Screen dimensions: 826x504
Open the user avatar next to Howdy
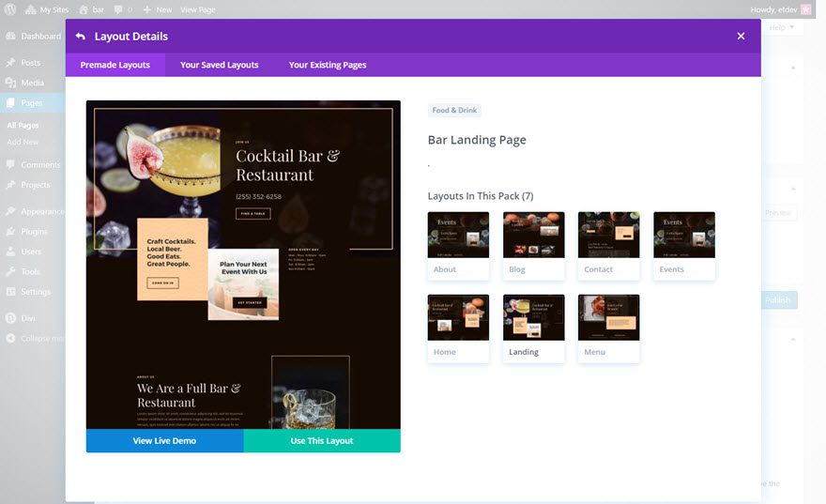[x=805, y=9]
